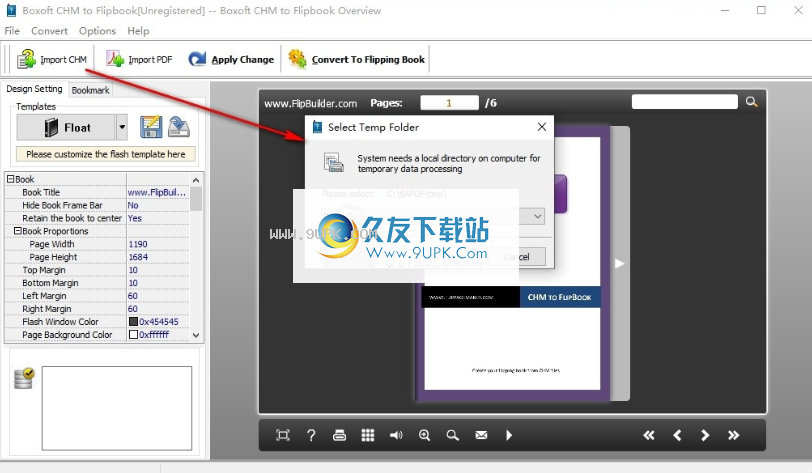Click the page number input field
The image size is (812, 473).
(x=449, y=103)
